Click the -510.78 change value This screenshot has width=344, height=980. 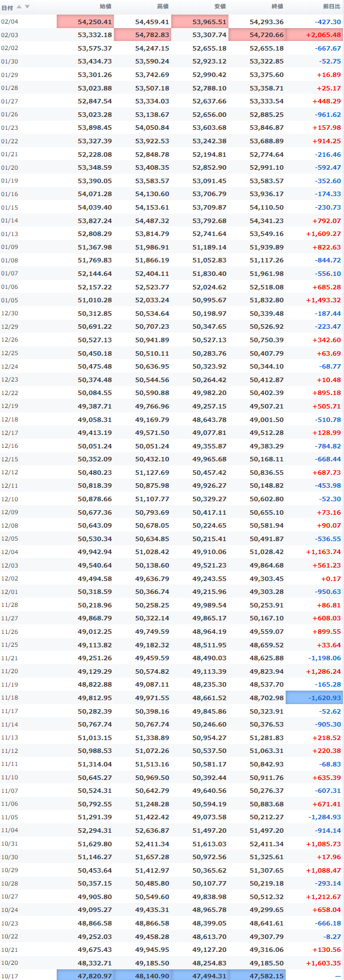tap(328, 420)
